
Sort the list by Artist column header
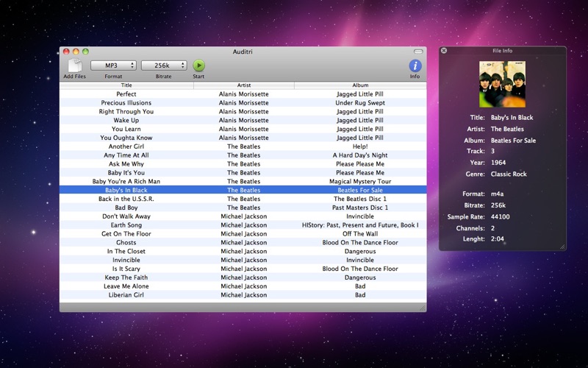coord(244,85)
